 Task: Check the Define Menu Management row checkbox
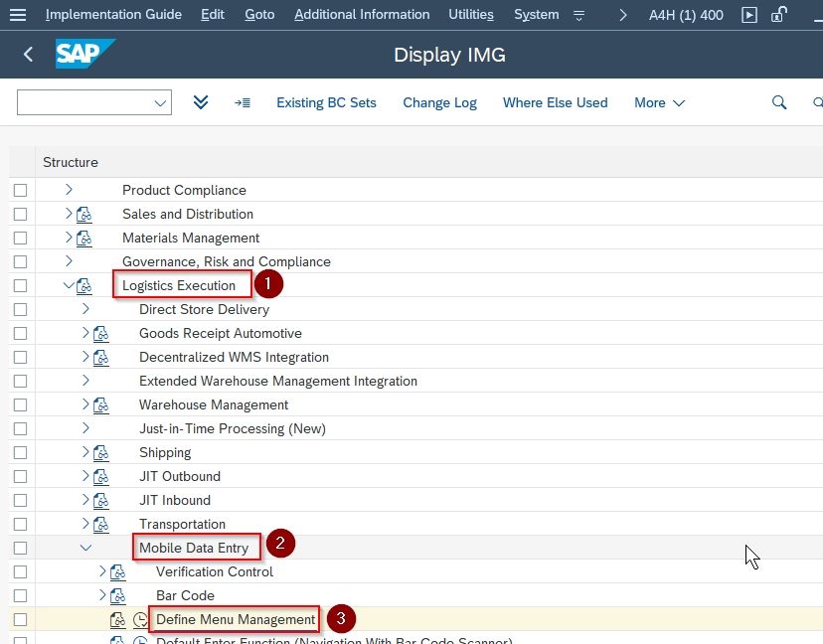pos(21,619)
